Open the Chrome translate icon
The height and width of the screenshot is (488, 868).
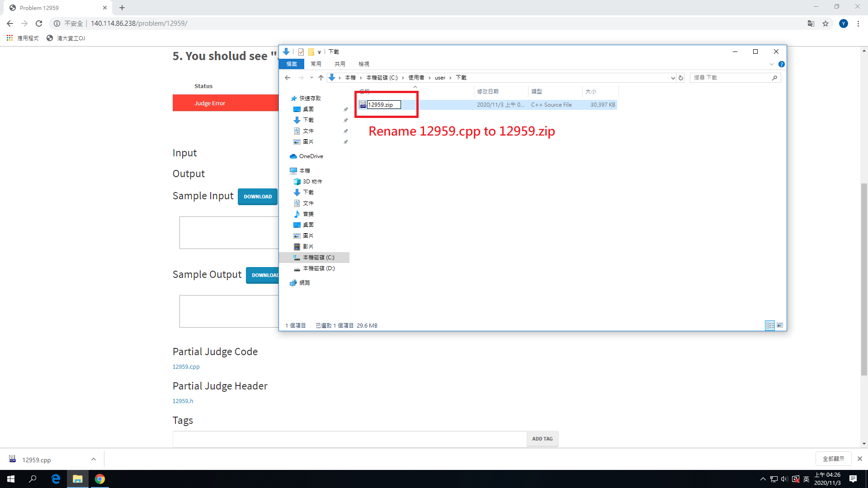coord(811,23)
